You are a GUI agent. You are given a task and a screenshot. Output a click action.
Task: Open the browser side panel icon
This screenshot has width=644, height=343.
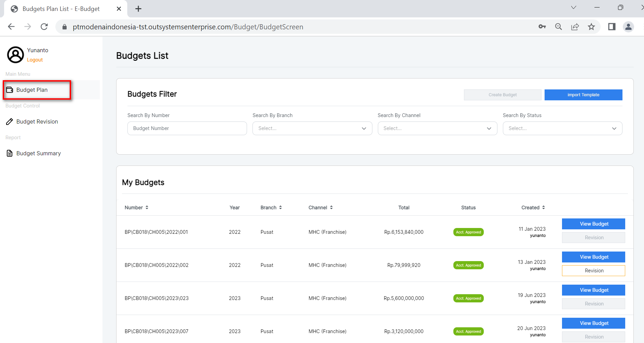[x=612, y=27]
